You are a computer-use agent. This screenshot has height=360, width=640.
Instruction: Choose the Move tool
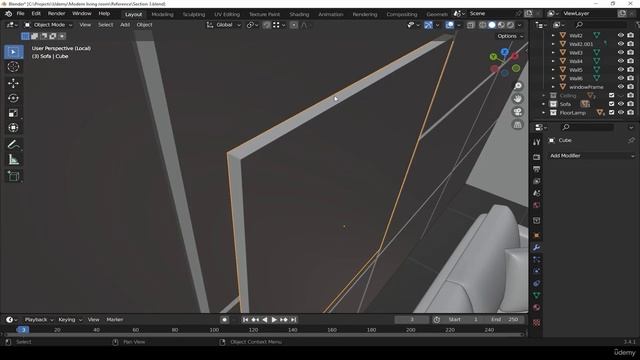13,83
